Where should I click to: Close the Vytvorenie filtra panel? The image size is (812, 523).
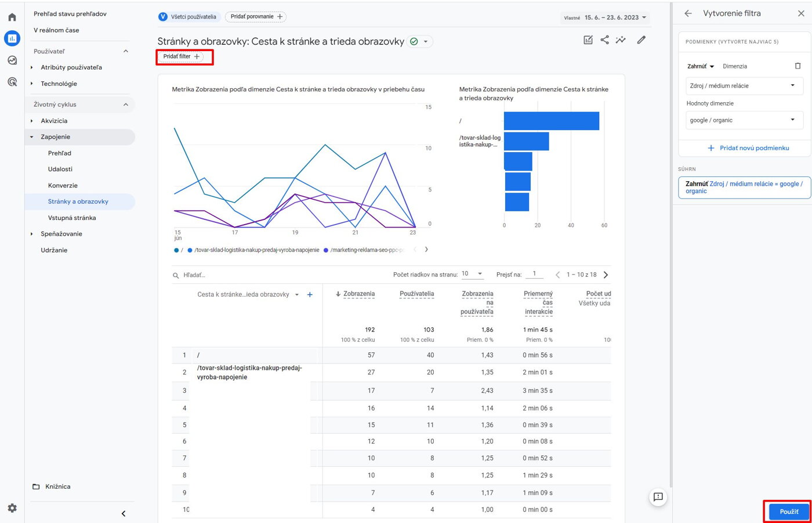pos(801,13)
